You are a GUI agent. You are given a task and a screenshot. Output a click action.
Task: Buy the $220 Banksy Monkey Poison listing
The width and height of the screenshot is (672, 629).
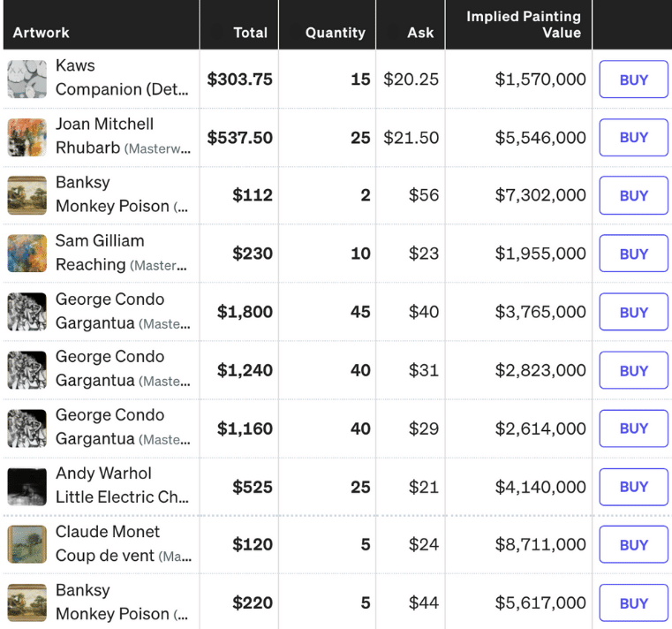click(633, 603)
